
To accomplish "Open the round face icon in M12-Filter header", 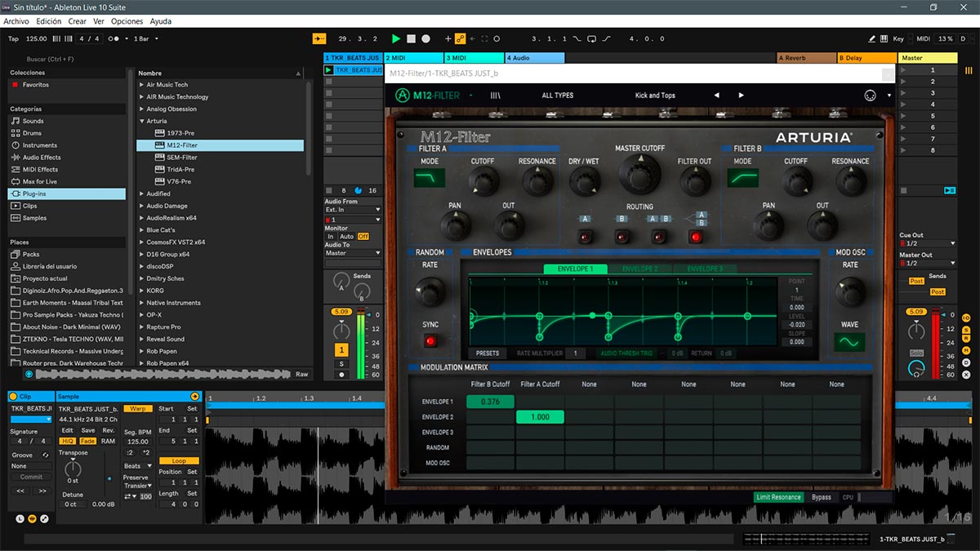I will pos(871,96).
